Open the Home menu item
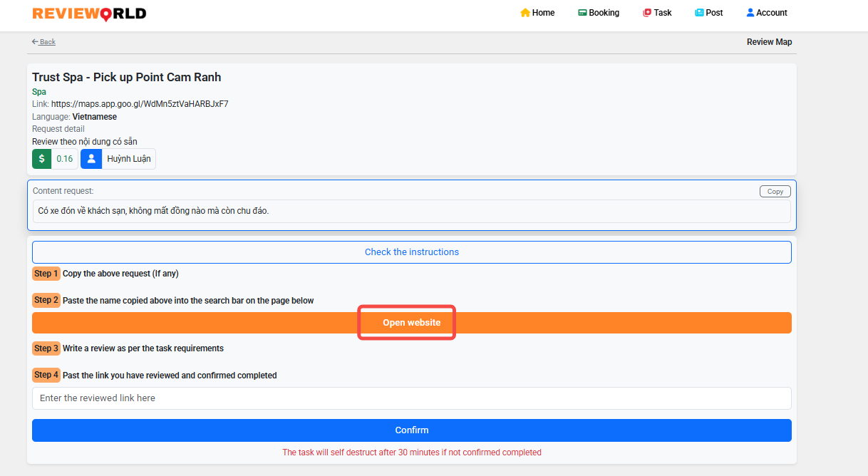The height and width of the screenshot is (476, 868). (537, 13)
